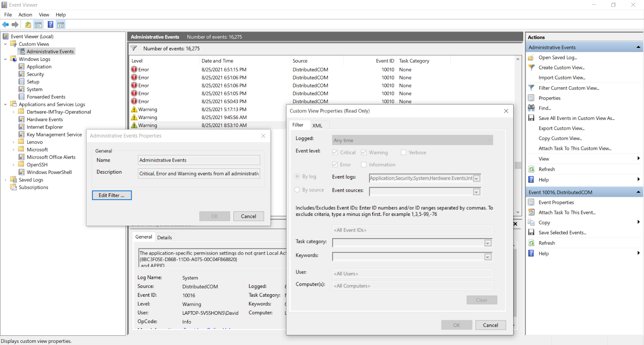Click the Save All Events floppy icon
Viewport: 644px width, 345px height.
click(531, 118)
